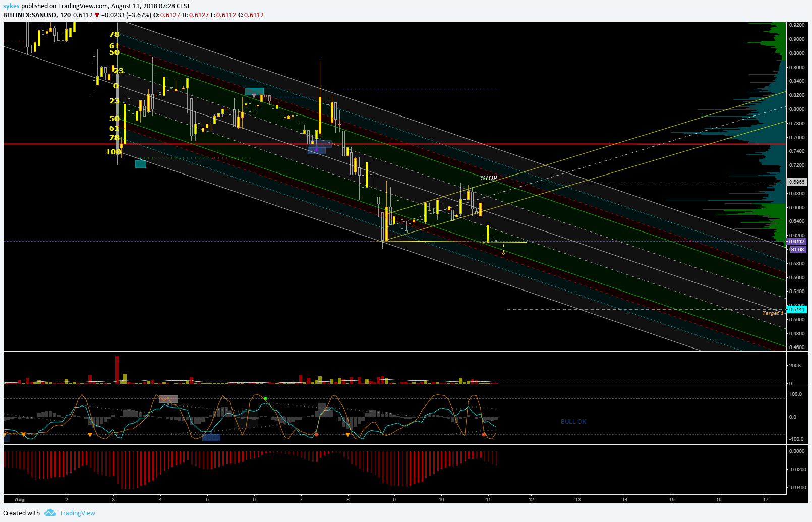The image size is (812, 522).
Task: Click the fib level 0 label
Action: [116, 86]
